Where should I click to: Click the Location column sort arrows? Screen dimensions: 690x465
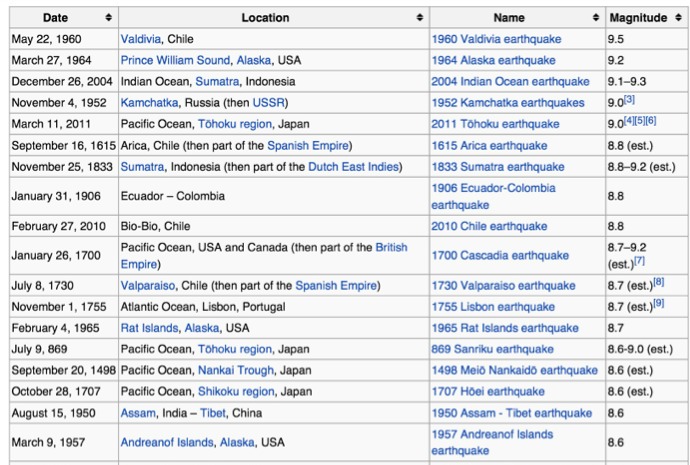coord(419,18)
